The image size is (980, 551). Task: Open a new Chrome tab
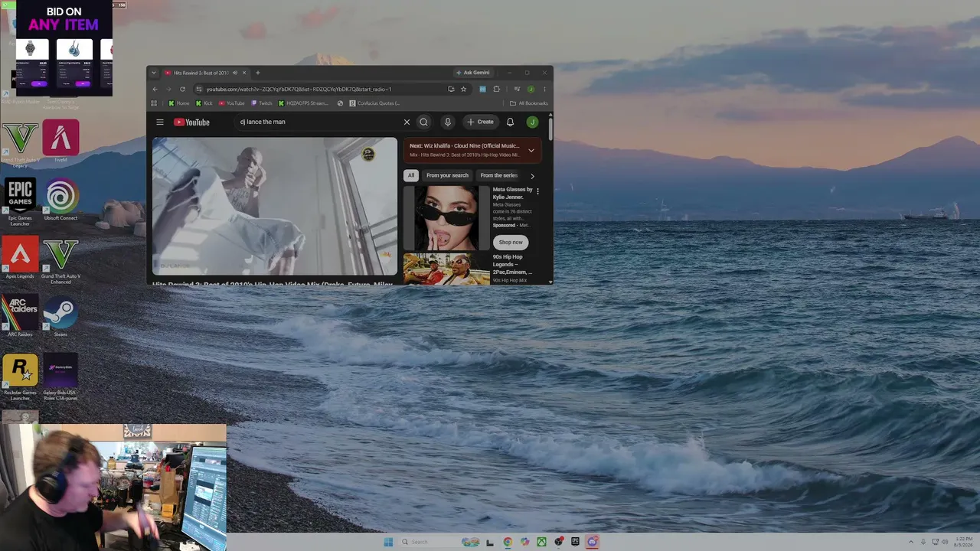258,73
